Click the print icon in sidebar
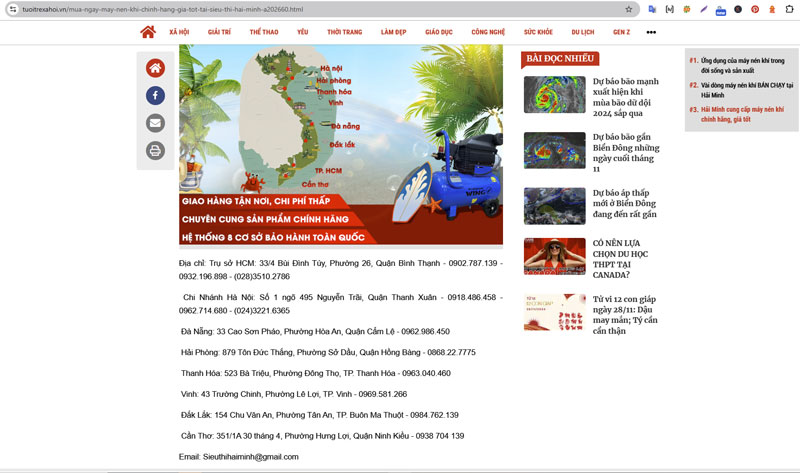The height and width of the screenshot is (473, 800). pyautogui.click(x=155, y=150)
